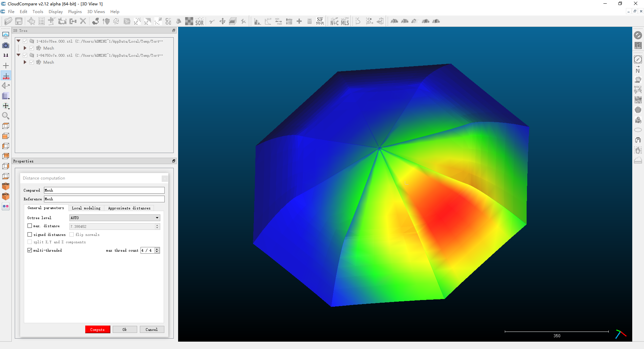Click the max. distance spinner arrows

pos(157,227)
